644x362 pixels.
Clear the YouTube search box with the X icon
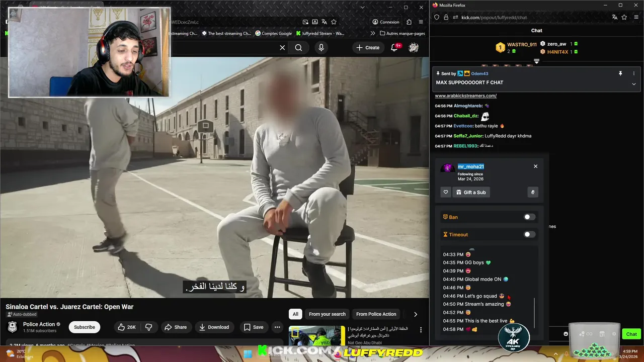pos(282,48)
